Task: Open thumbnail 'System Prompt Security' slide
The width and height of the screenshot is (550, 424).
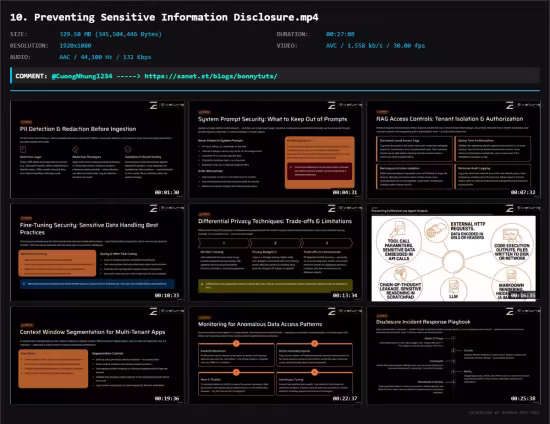Action: pyautogui.click(x=275, y=149)
